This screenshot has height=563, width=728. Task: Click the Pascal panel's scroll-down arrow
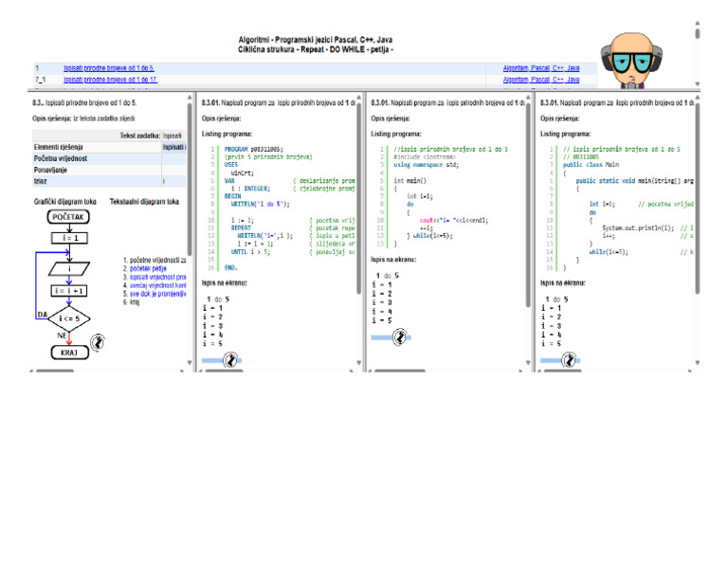click(359, 362)
